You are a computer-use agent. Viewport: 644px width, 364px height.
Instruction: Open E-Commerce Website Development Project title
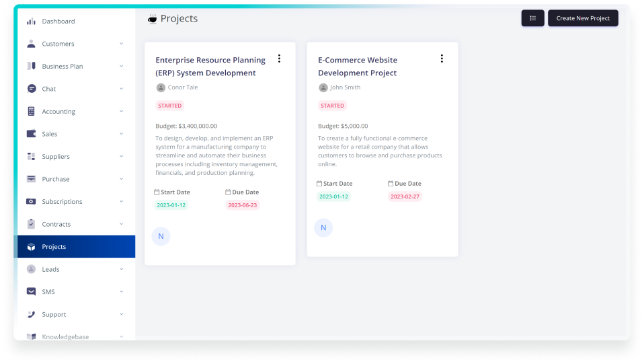(x=358, y=66)
